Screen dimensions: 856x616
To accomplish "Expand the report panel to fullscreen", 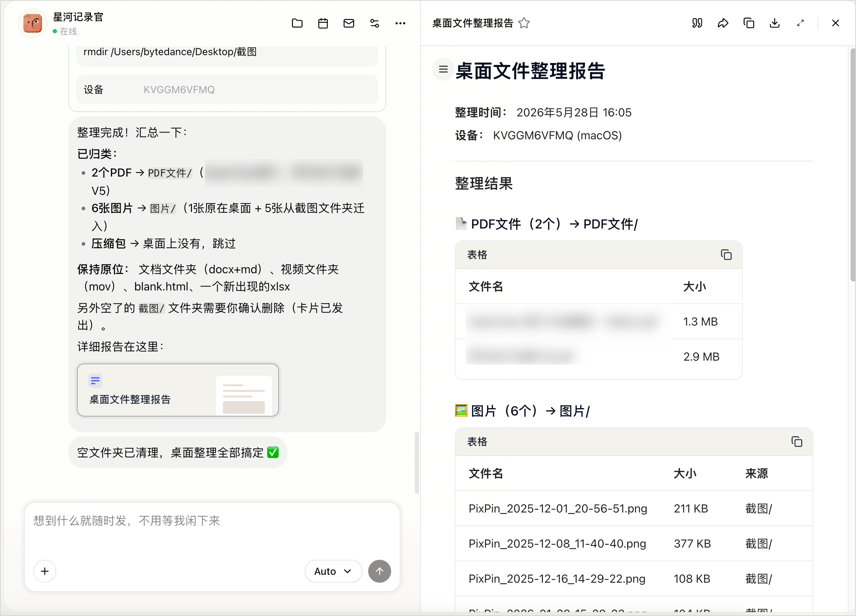I will pos(800,23).
